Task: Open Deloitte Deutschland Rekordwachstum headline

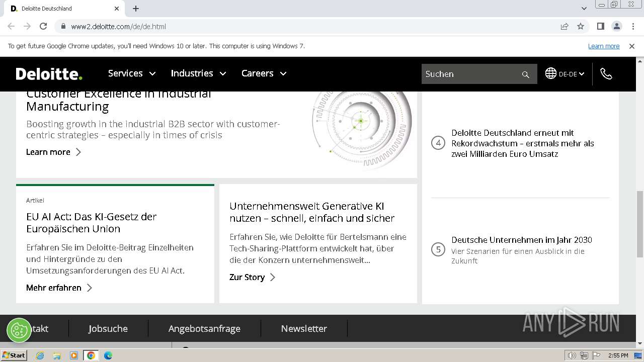Action: (x=523, y=143)
